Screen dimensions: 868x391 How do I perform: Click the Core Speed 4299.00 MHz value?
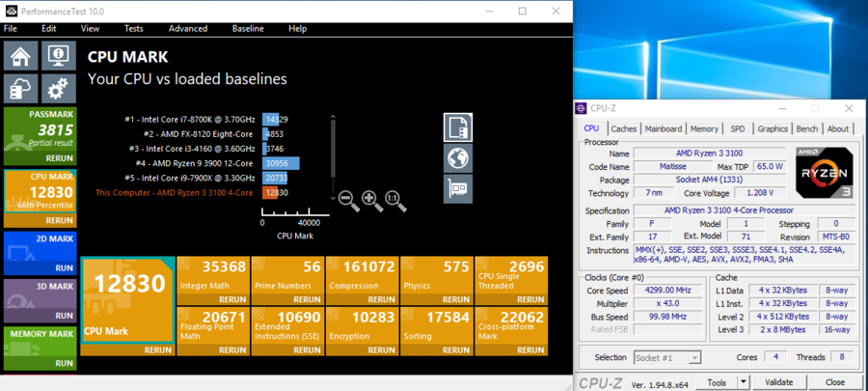[668, 291]
